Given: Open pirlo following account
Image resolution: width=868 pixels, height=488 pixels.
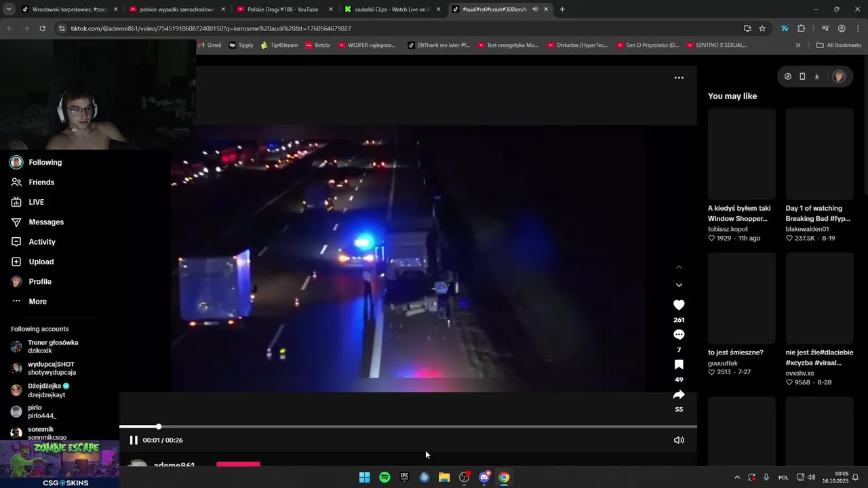Looking at the screenshot, I should coord(33,411).
